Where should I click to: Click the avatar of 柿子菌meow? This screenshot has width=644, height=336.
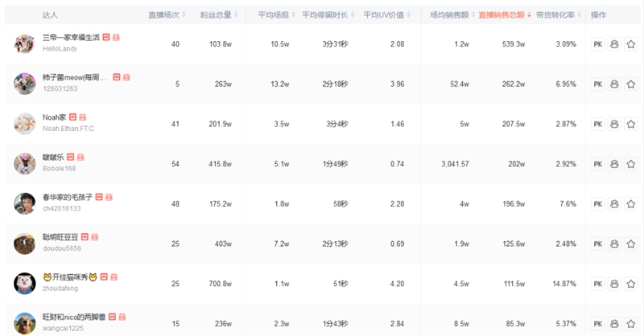point(24,84)
